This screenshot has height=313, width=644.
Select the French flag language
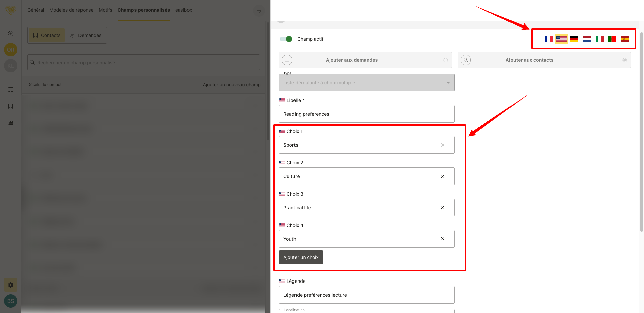(548, 39)
